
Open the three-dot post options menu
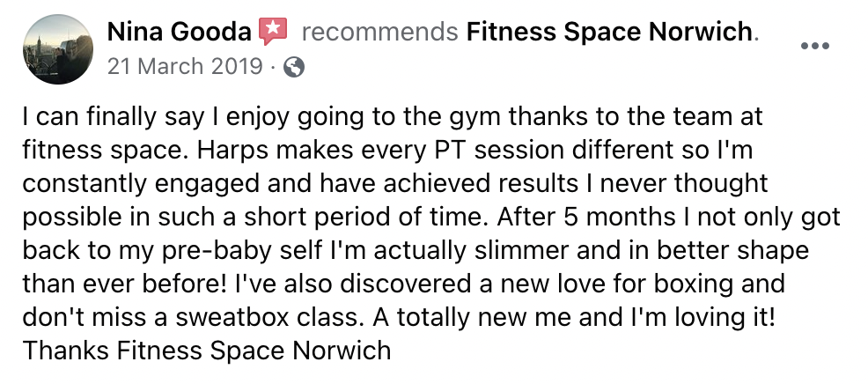[x=814, y=44]
